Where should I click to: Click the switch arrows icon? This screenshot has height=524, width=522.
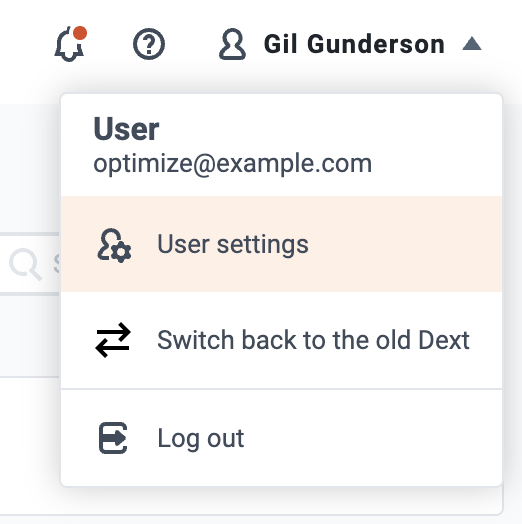click(x=113, y=340)
